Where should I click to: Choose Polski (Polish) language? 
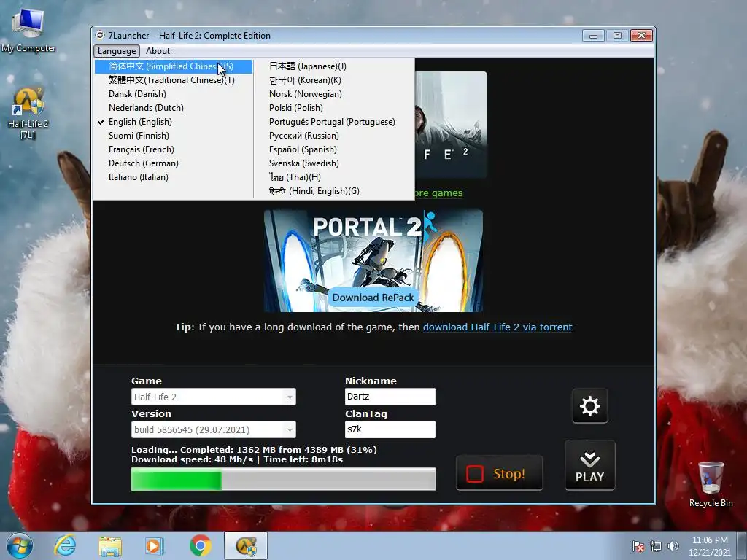pos(334,108)
